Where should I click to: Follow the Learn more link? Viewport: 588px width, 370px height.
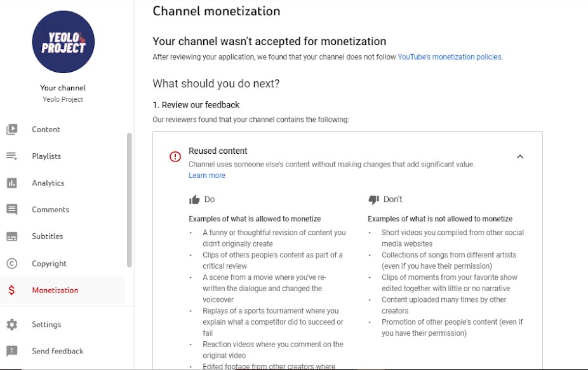pos(206,175)
